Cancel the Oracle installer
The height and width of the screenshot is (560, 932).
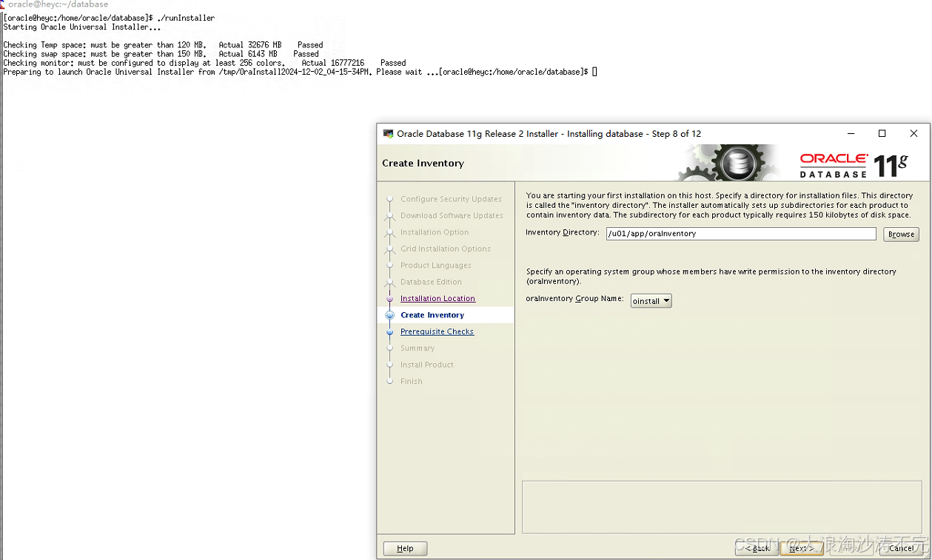coord(901,548)
